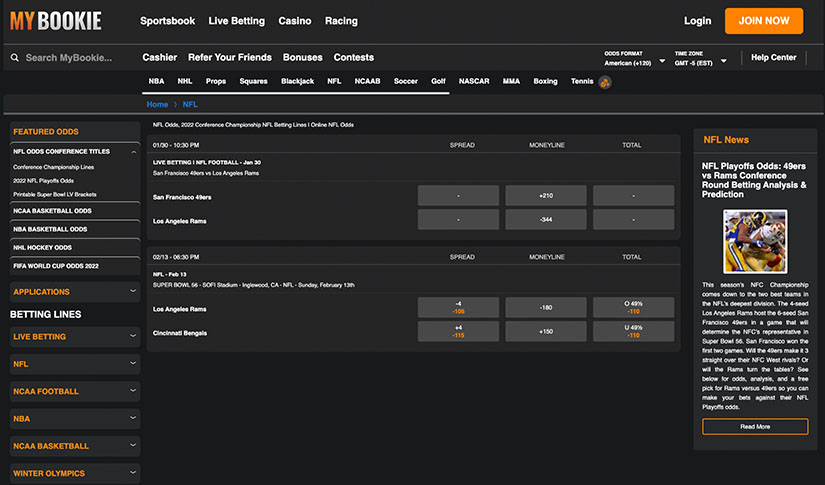Image resolution: width=825 pixels, height=485 pixels.
Task: Select the Soccer tab
Action: [406, 81]
